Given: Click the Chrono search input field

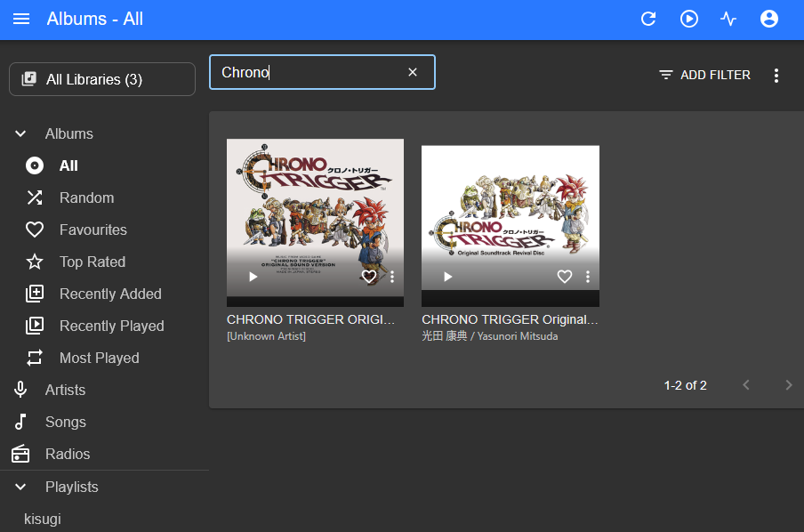Looking at the screenshot, I should click(x=307, y=72).
